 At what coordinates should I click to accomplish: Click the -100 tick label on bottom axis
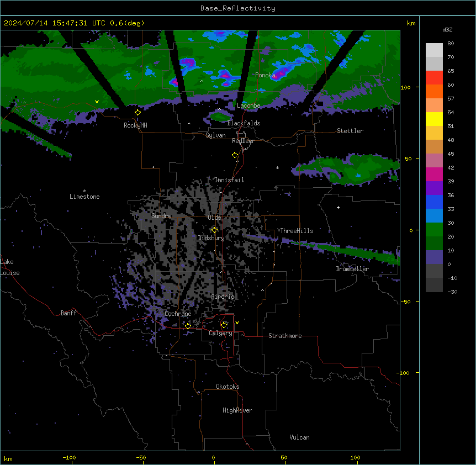(69, 458)
